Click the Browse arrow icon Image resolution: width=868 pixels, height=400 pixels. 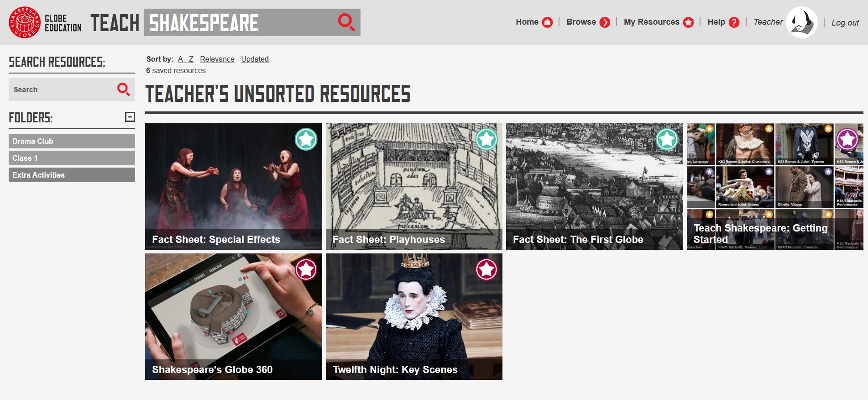(605, 22)
